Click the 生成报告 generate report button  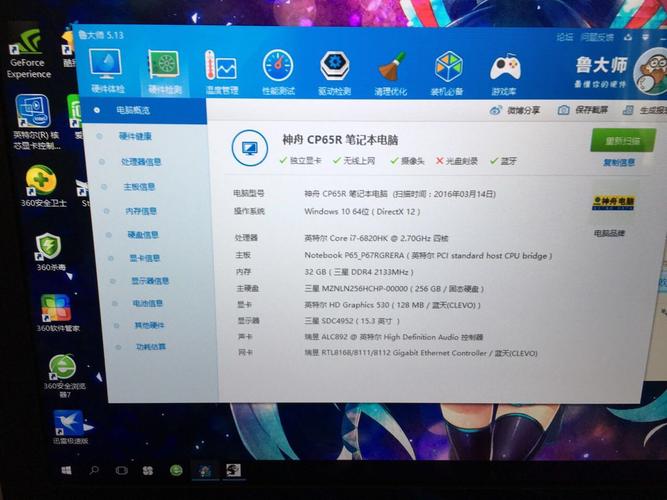645,110
